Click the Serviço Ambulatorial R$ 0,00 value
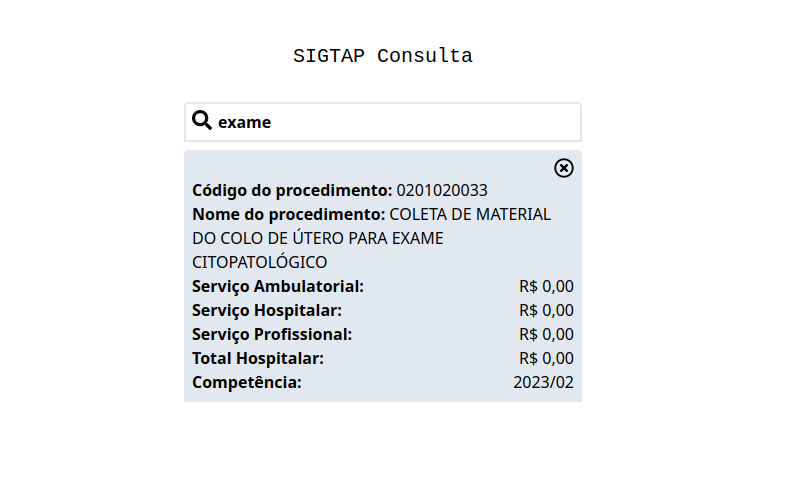786x492 pixels. click(x=546, y=286)
